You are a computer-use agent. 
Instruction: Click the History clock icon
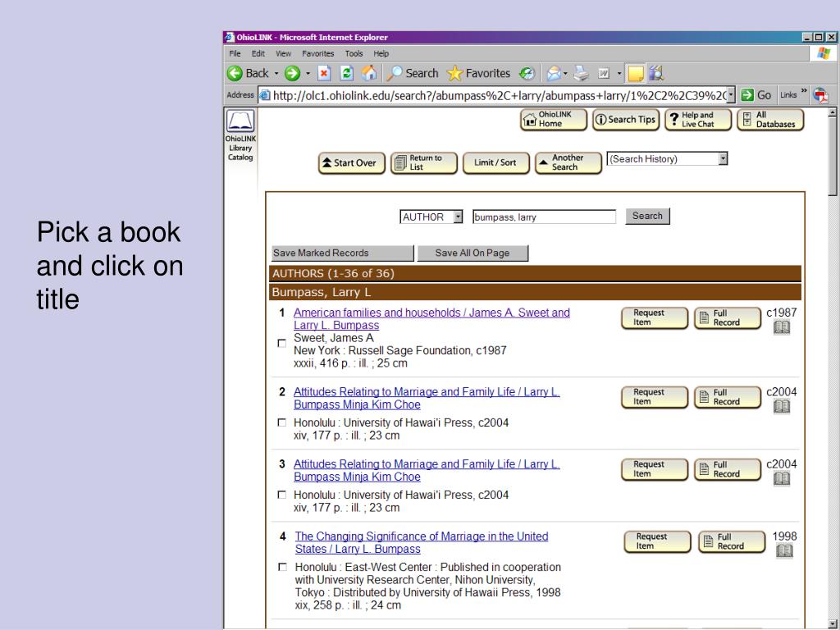tap(527, 73)
